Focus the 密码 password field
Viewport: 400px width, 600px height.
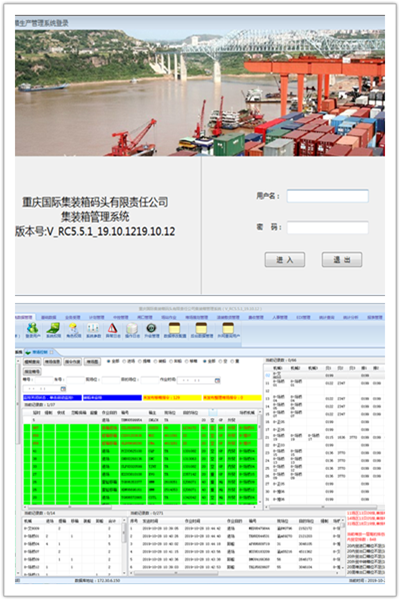click(x=328, y=228)
